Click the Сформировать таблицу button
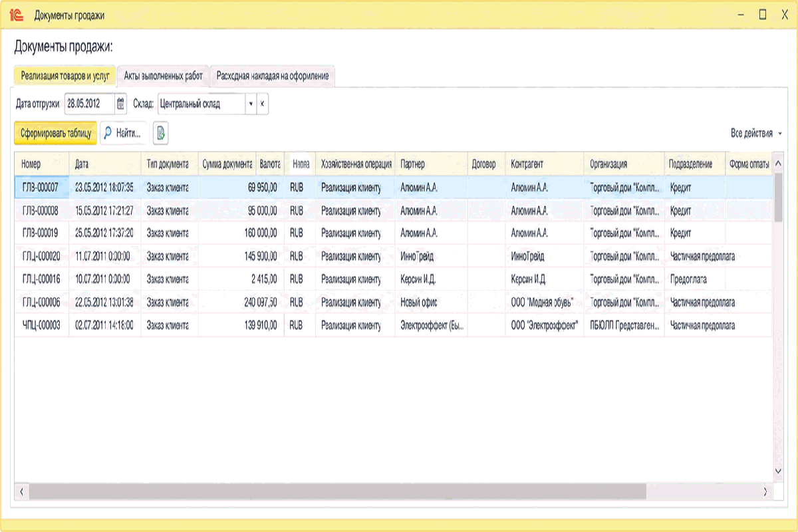Image resolution: width=798 pixels, height=532 pixels. click(56, 133)
